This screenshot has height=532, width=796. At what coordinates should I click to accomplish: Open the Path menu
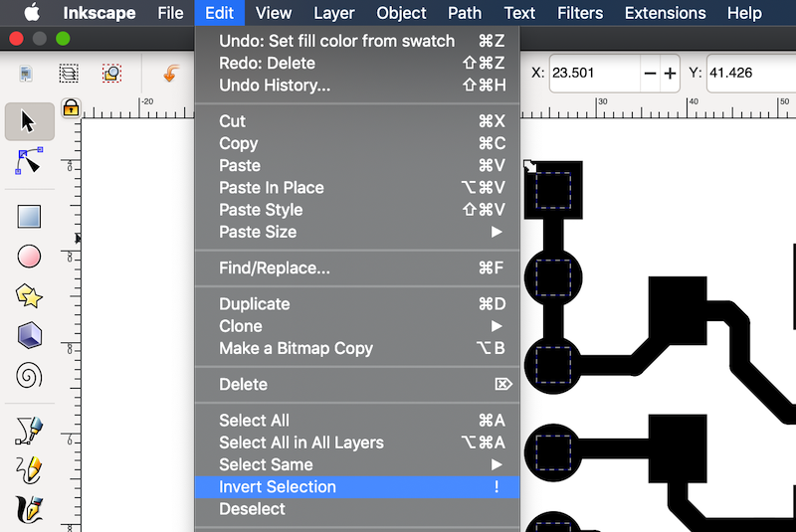[x=465, y=13]
